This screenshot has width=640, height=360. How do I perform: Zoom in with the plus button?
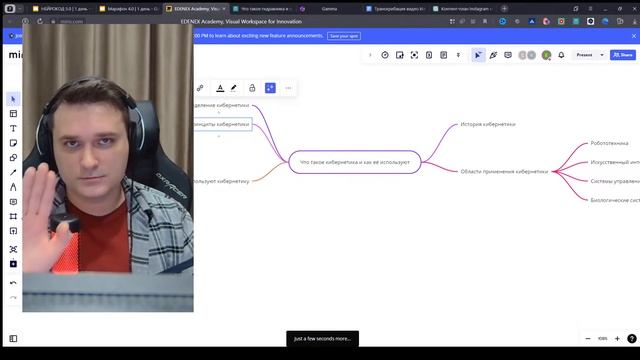coord(617,338)
